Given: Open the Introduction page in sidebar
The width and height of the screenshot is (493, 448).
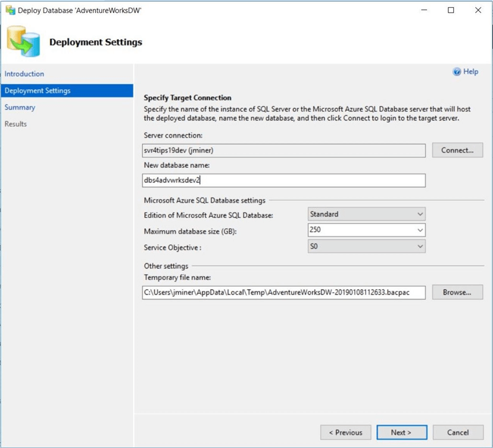Looking at the screenshot, I should [24, 74].
